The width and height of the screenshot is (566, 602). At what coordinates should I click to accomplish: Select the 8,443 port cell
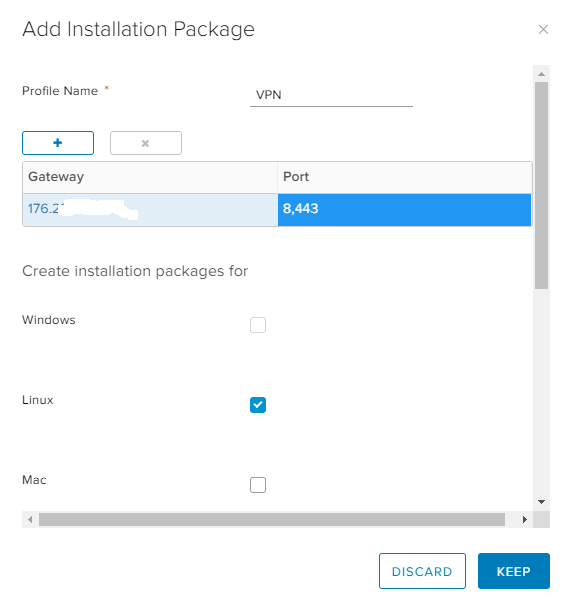(404, 210)
